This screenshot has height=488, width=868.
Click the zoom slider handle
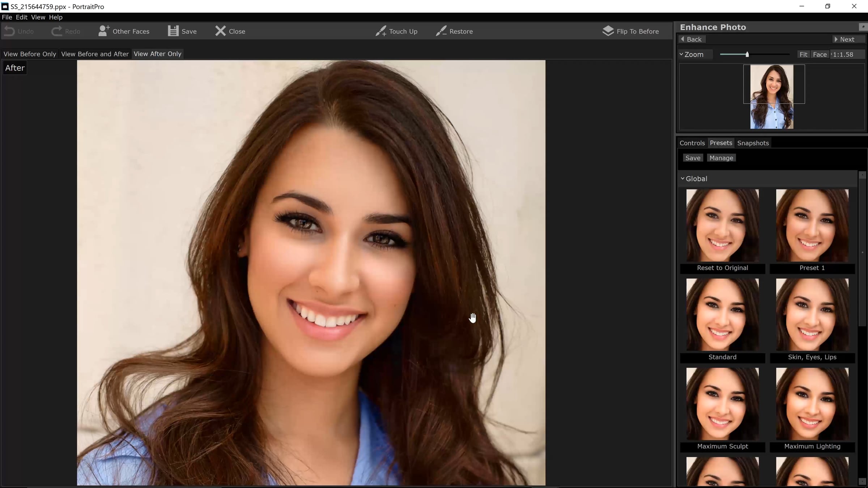pyautogui.click(x=747, y=54)
